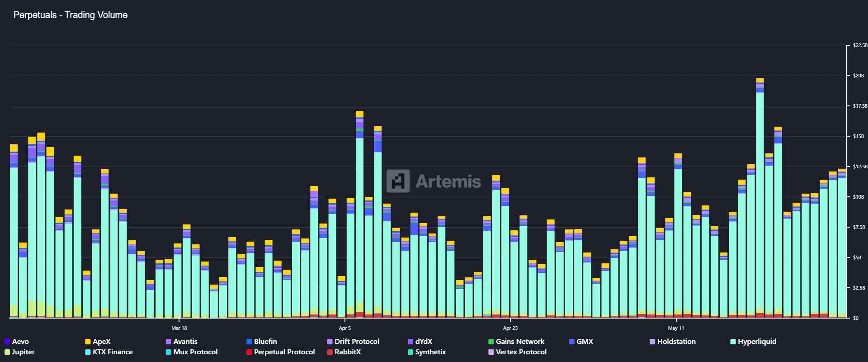The width and height of the screenshot is (868, 362).
Task: Click the Artemis logo watermark icon
Action: (398, 181)
